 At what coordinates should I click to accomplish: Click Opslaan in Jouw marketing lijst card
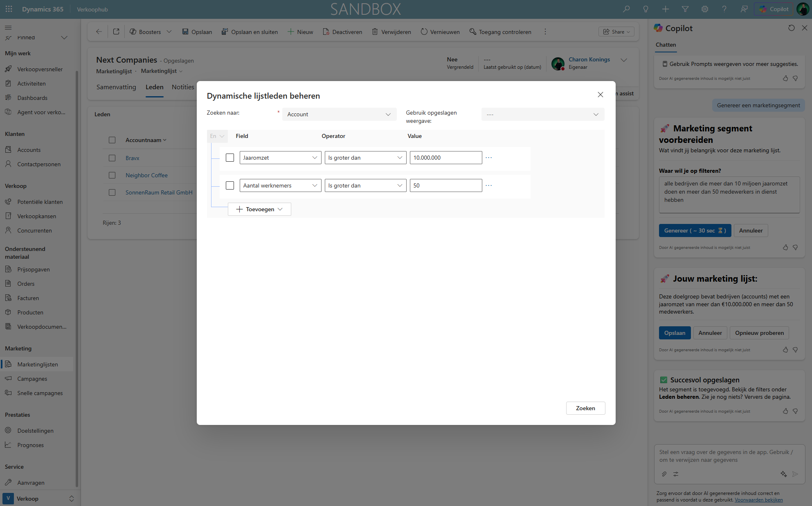(x=675, y=333)
